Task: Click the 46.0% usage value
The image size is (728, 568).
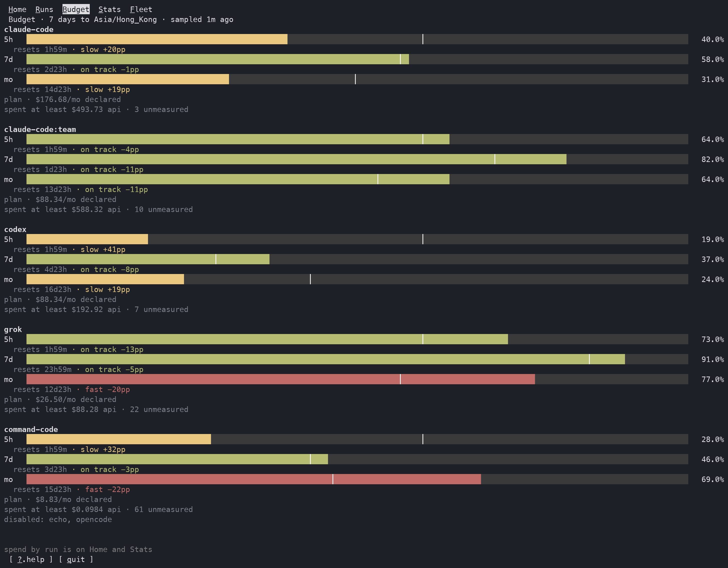Action: (712, 459)
